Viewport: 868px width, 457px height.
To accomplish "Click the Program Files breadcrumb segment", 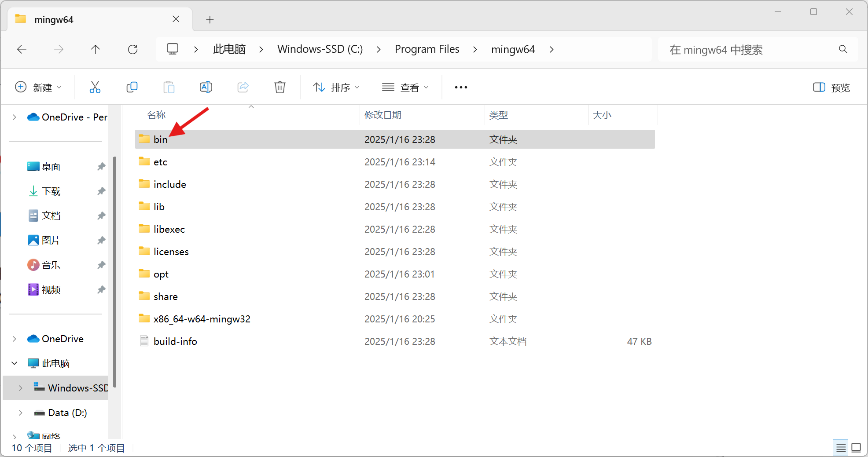I will tap(427, 49).
